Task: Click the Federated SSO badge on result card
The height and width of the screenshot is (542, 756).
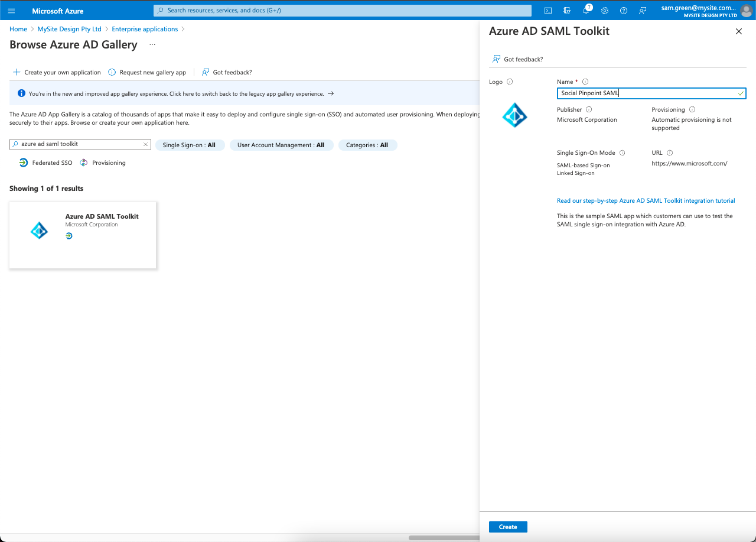Action: click(69, 235)
